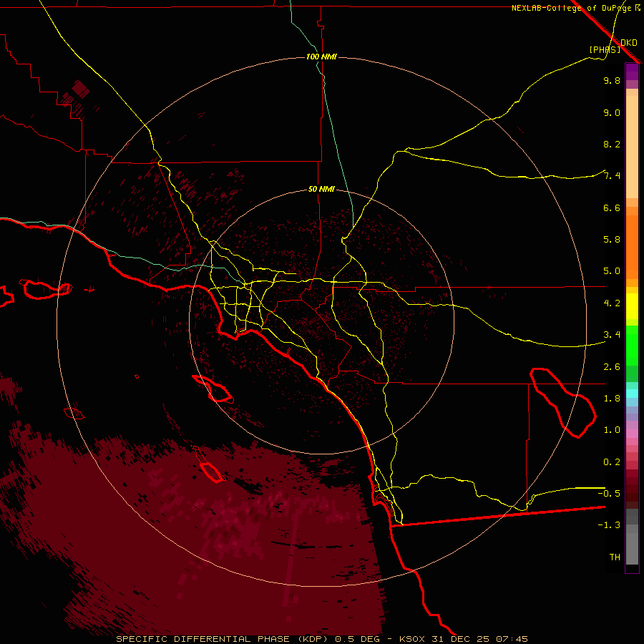Click the NEXLAB-College of DuPage credit text
The width and height of the screenshot is (644, 644).
[572, 8]
